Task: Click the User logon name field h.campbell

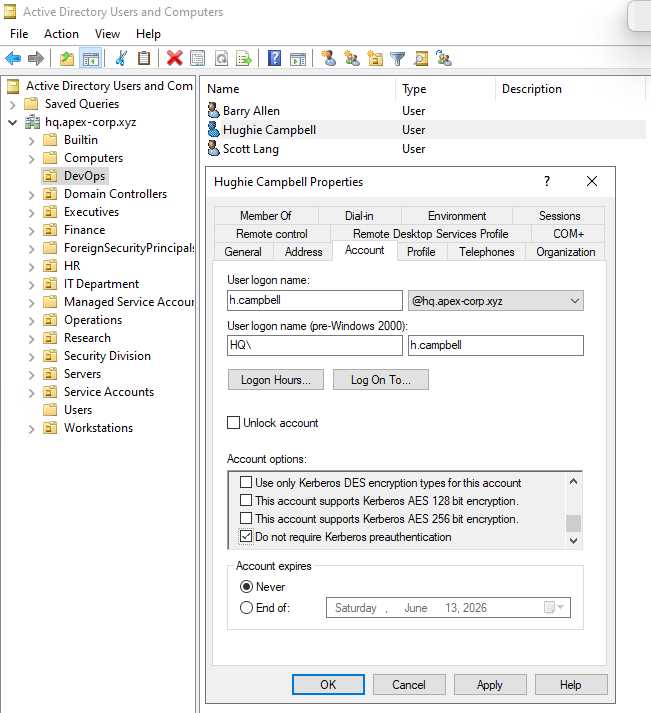Action: pyautogui.click(x=315, y=301)
